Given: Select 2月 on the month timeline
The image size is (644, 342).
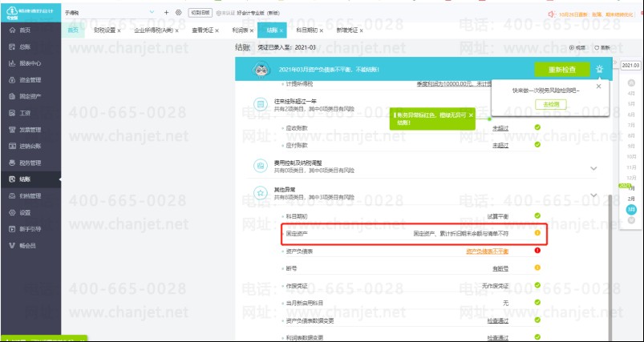Looking at the screenshot, I should click(631, 198).
